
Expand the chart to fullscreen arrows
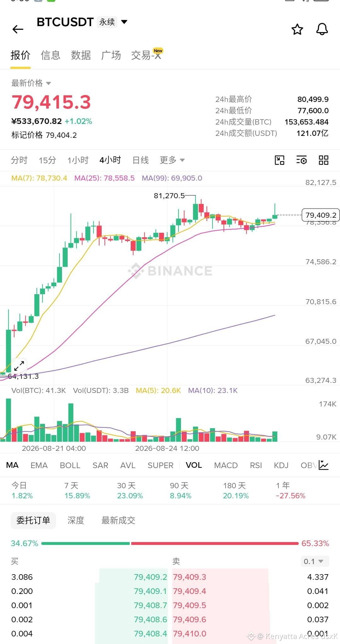coord(19,366)
